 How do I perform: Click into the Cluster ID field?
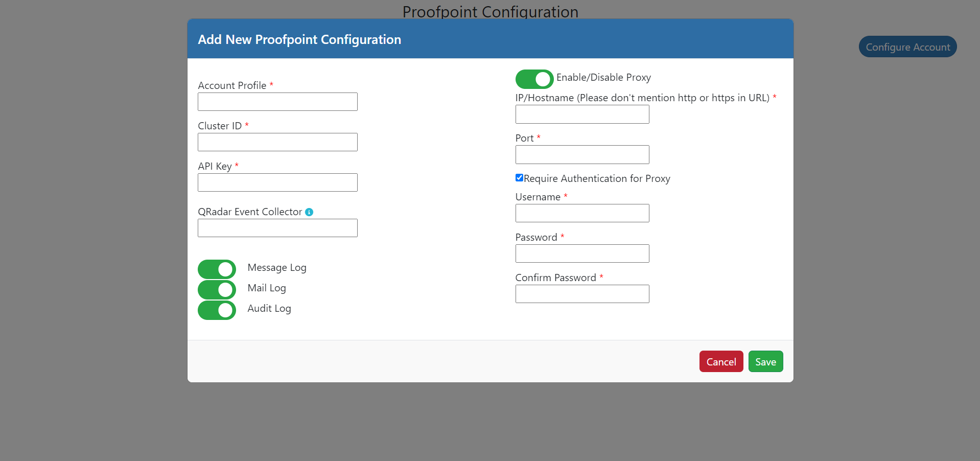coord(277,142)
